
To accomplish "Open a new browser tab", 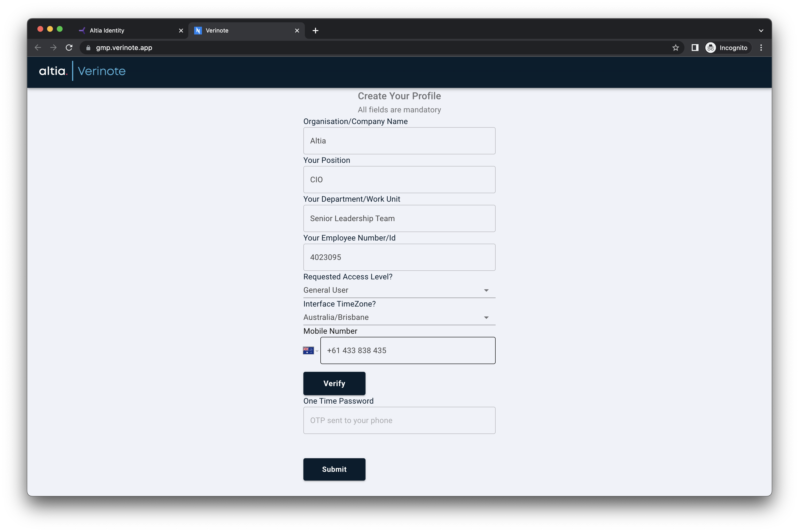I will pyautogui.click(x=316, y=31).
